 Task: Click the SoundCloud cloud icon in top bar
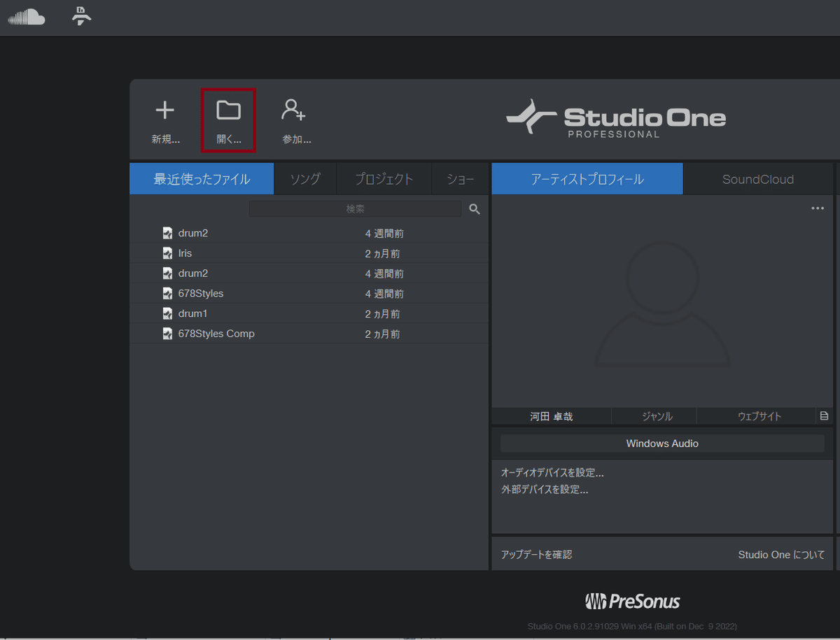coord(27,17)
